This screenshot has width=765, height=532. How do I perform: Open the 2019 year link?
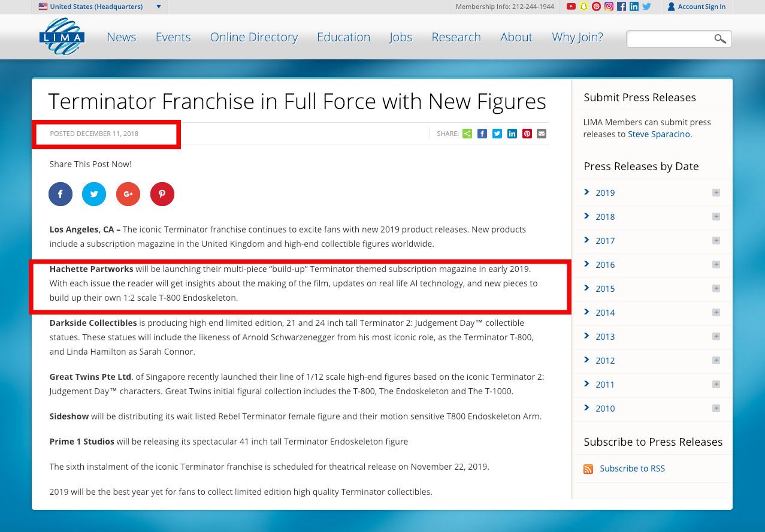click(x=605, y=193)
